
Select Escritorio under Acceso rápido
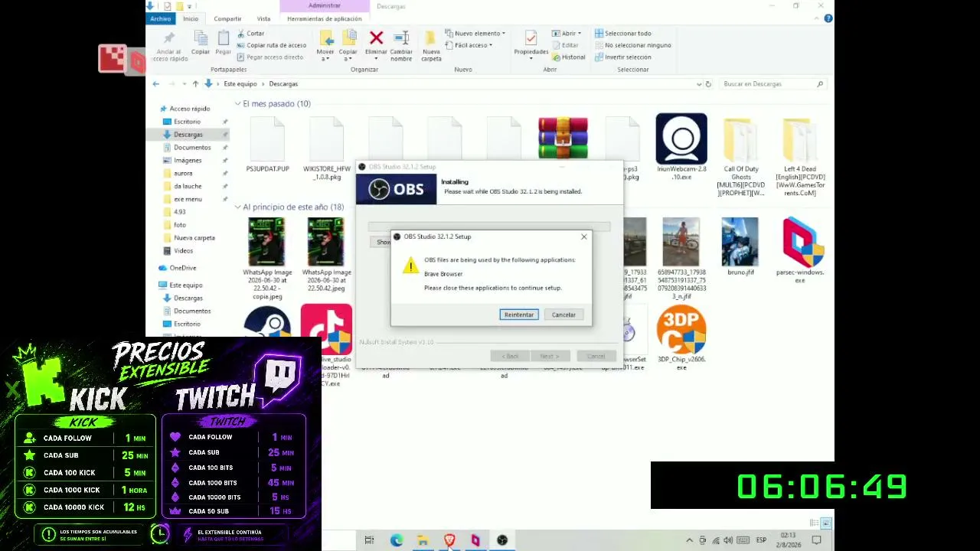click(187, 122)
